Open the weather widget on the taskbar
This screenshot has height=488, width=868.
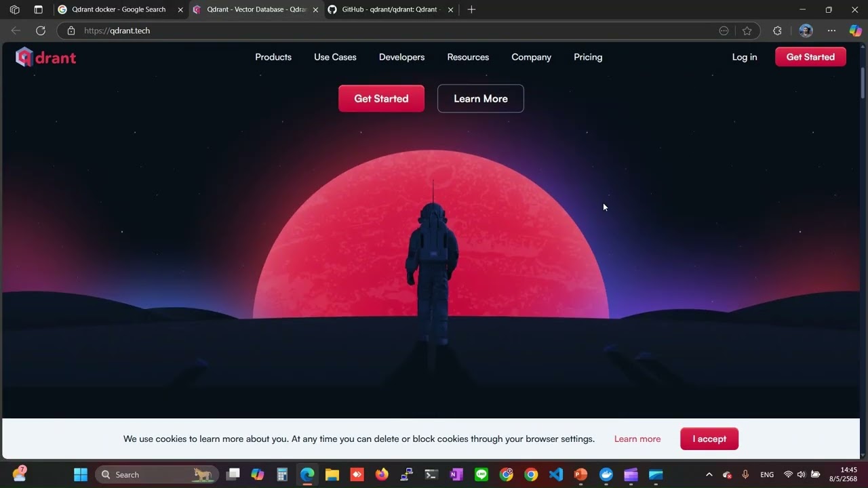pos(19,473)
